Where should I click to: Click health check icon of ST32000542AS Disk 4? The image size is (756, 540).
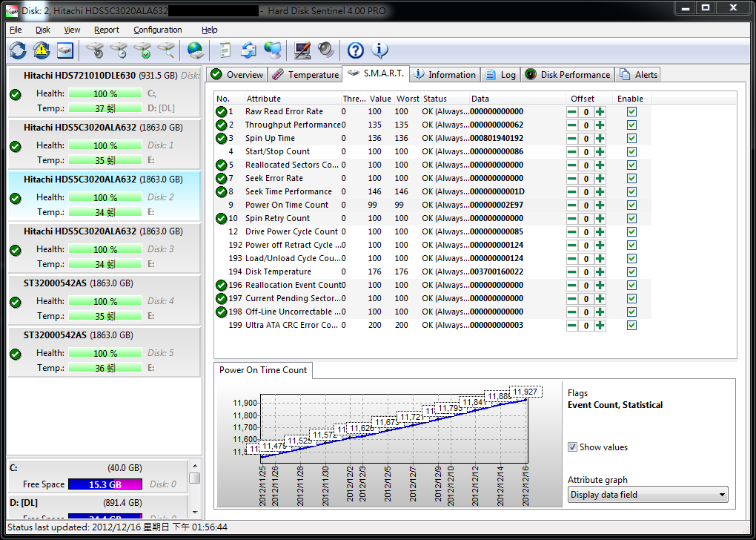(x=16, y=303)
